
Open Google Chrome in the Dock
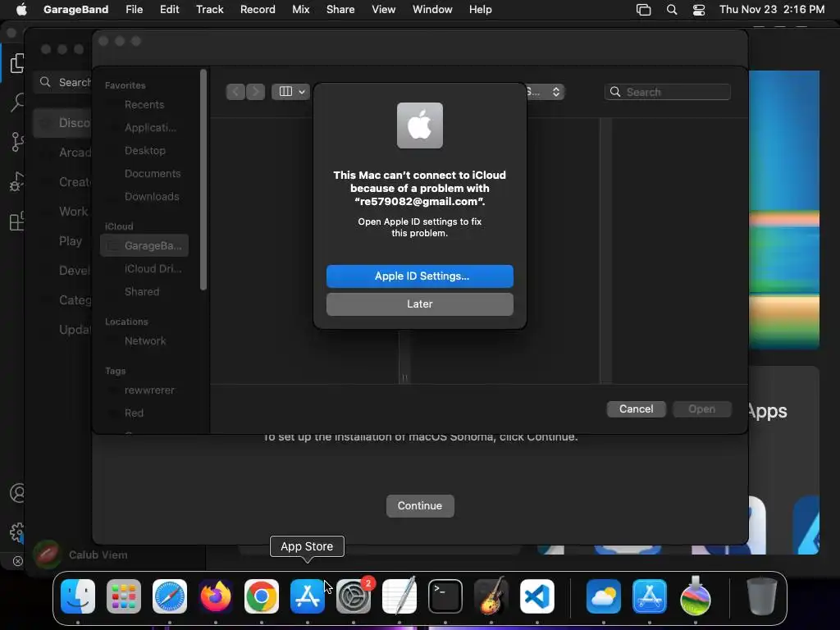pyautogui.click(x=262, y=596)
